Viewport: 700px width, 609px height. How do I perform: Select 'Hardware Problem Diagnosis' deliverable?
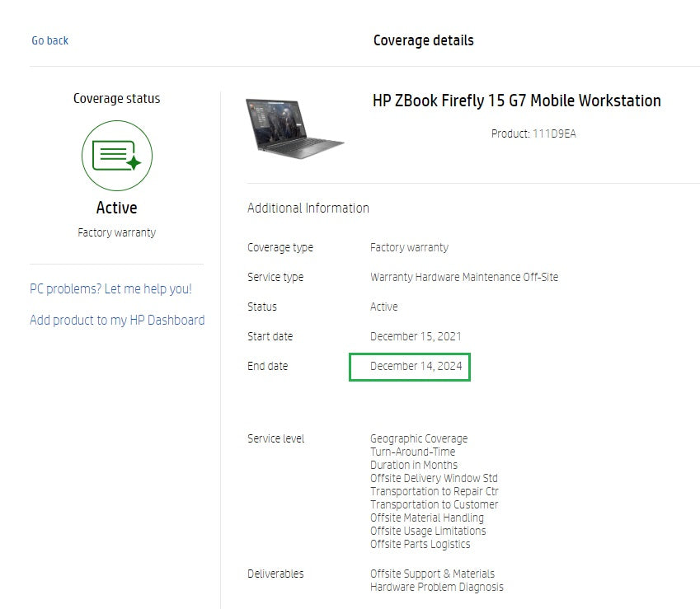(x=437, y=587)
